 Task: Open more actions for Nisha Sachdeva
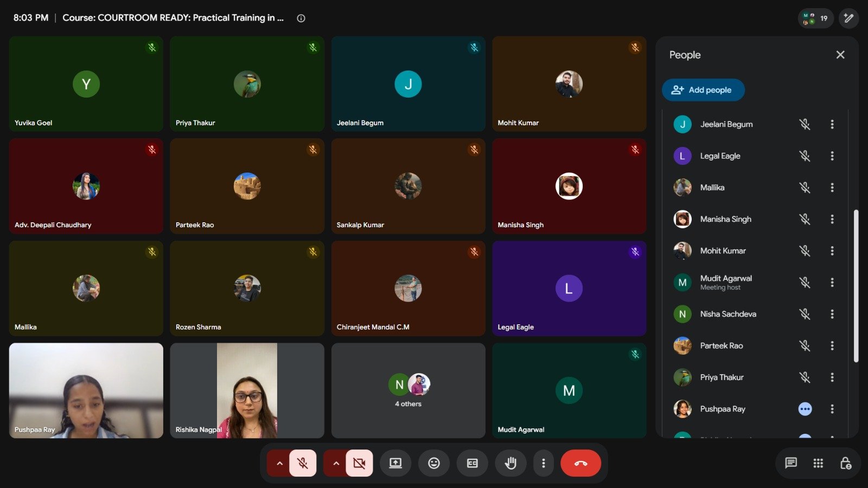pos(832,314)
